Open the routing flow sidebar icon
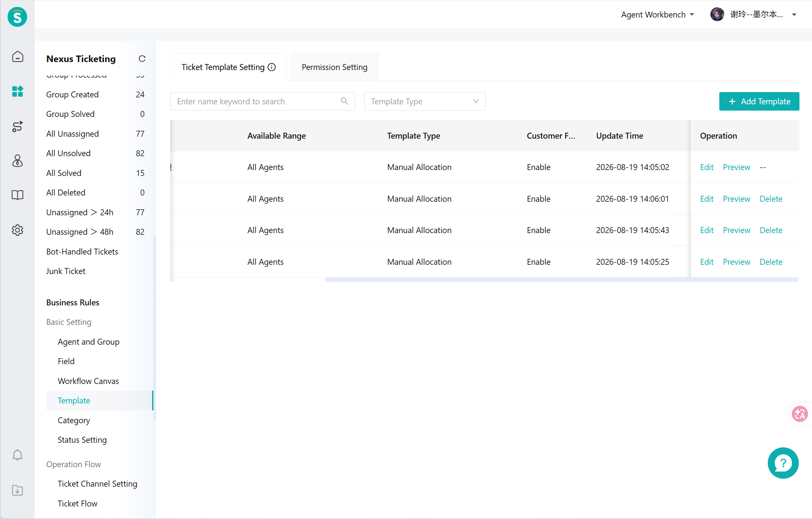Screen dimensions: 812x519 tap(17, 126)
